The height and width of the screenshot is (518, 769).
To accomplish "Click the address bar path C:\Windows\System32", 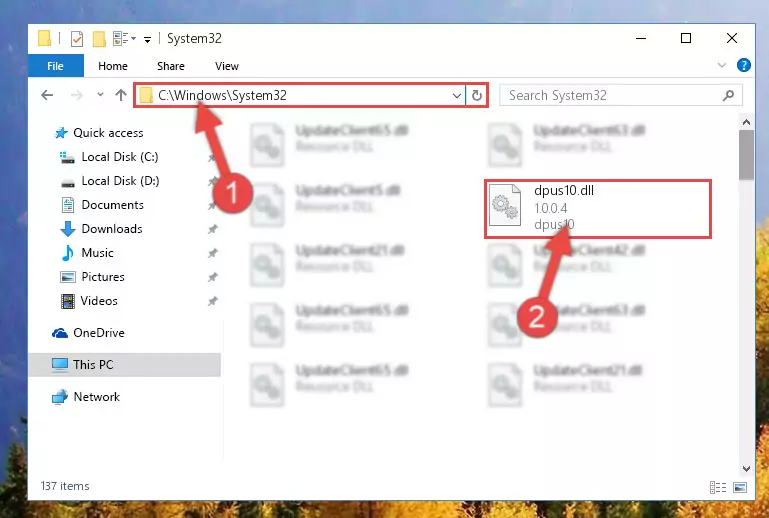I will (x=222, y=95).
